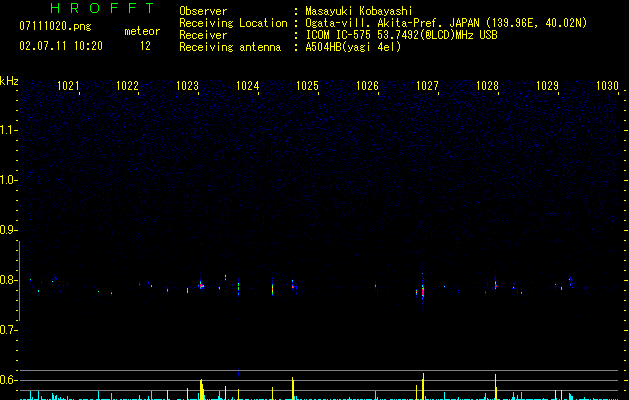Click time axis label 1027
This screenshot has height=400, width=629.
427,86
